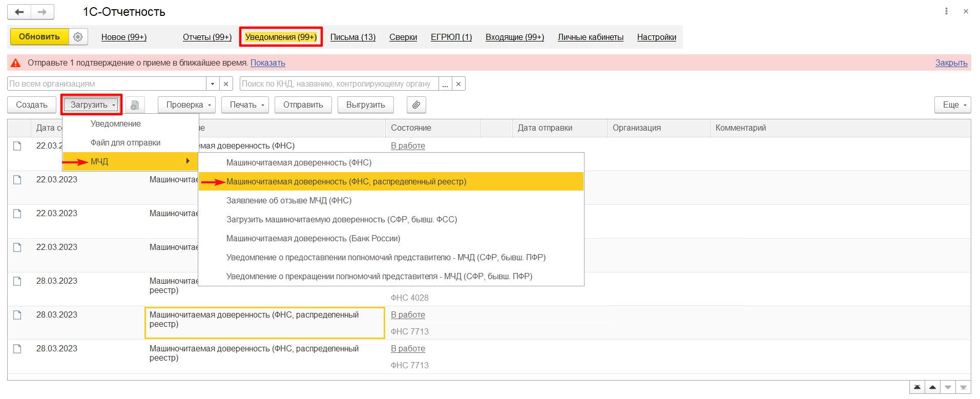Sort by the Дата отправки column header
Viewport: 980px width, 399px height.
[x=559, y=128]
